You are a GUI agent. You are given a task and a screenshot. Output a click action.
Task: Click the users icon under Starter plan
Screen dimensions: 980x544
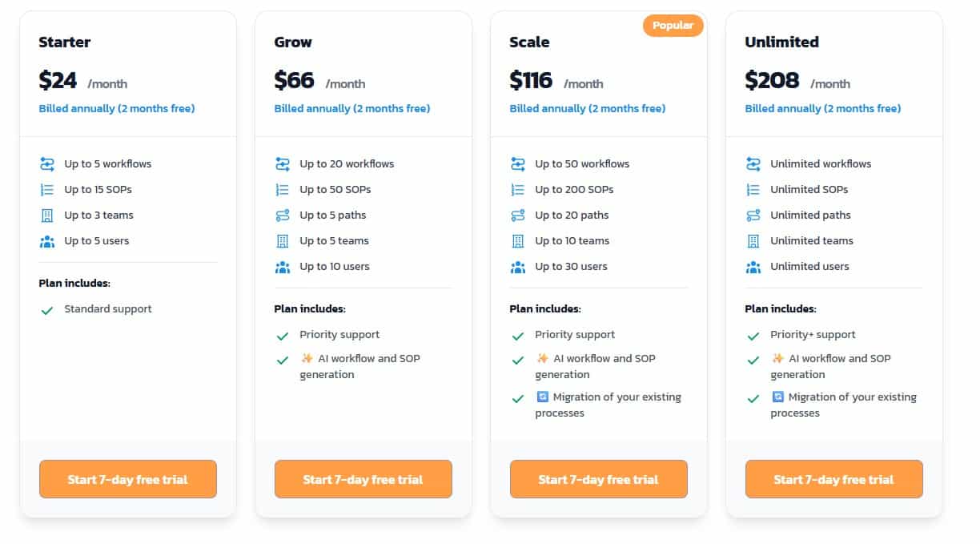click(47, 240)
